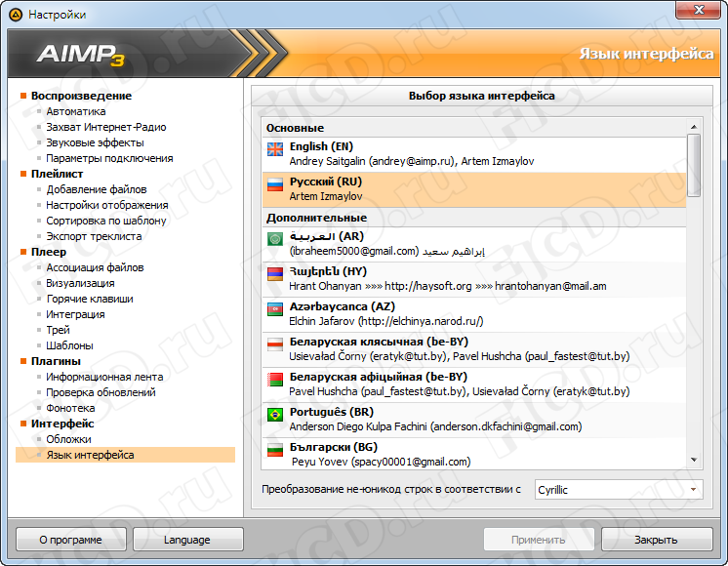728x566 pixels.
Task: Select Автоматика in the settings tree
Action: coord(76,111)
